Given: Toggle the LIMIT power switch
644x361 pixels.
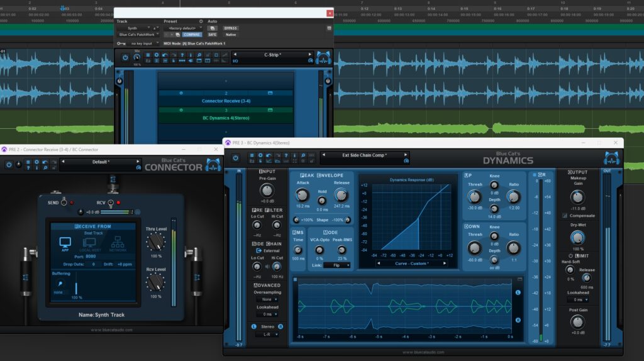Looking at the screenshot, I should click(570, 255).
